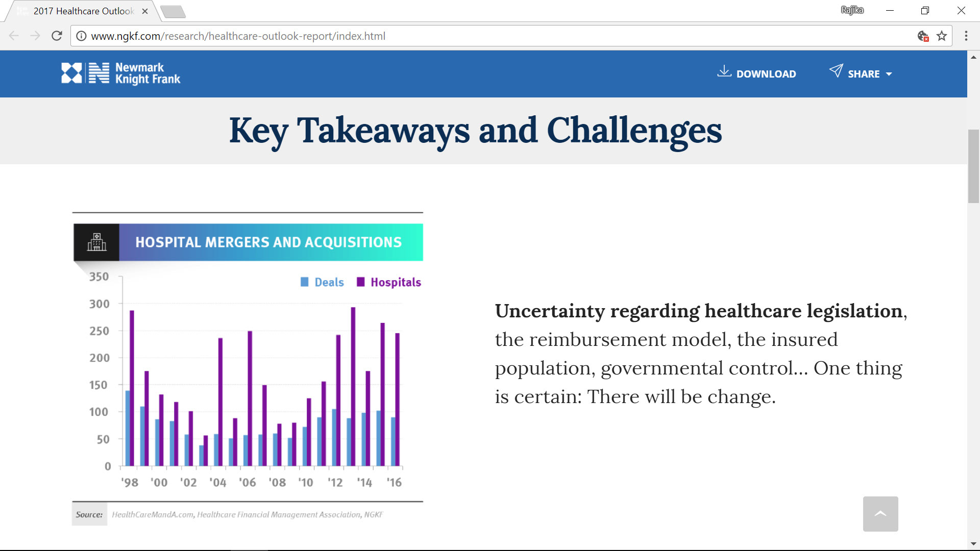
Task: Expand the SHARE dropdown arrow
Action: coord(889,74)
